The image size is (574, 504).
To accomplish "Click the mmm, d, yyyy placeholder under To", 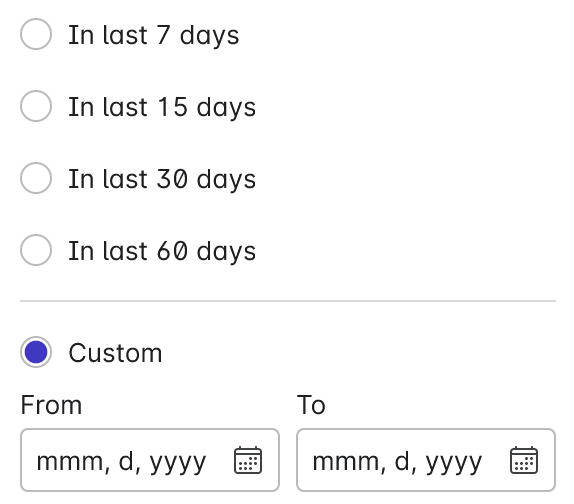I will point(398,463).
